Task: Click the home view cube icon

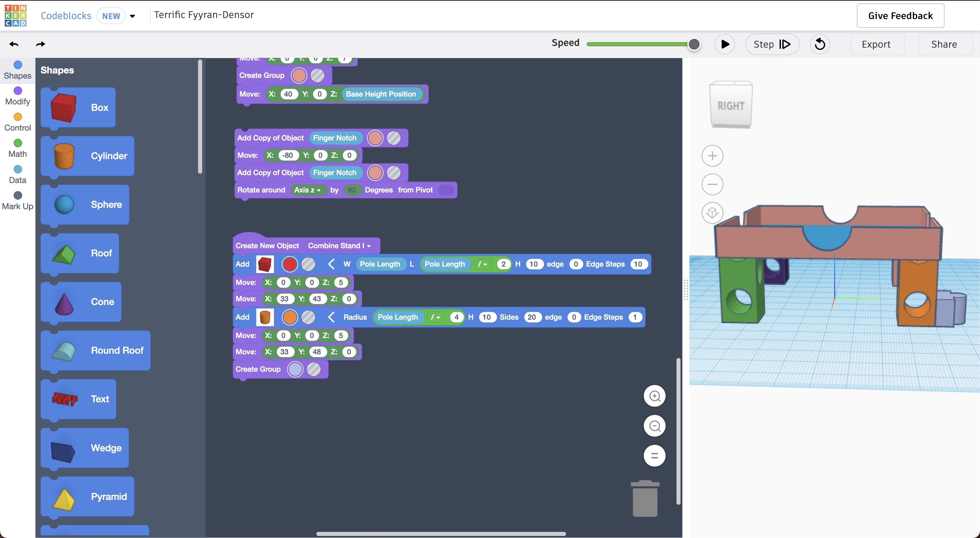Action: 712,213
